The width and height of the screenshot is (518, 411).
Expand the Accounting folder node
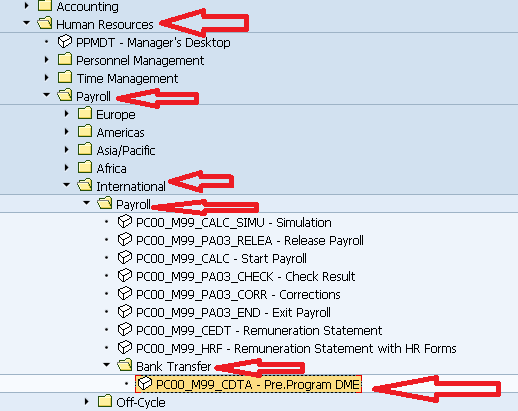(26, 5)
